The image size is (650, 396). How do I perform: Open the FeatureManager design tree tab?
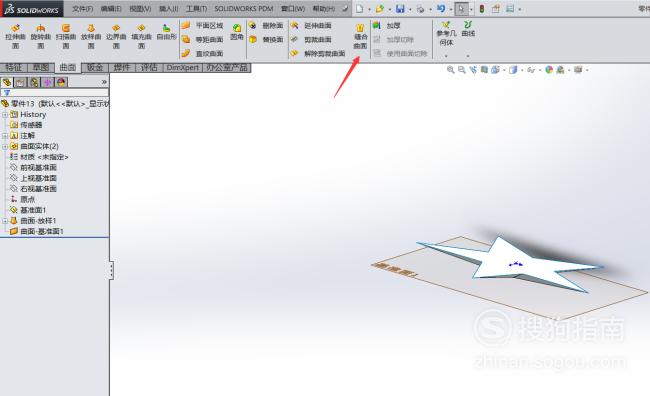7,83
